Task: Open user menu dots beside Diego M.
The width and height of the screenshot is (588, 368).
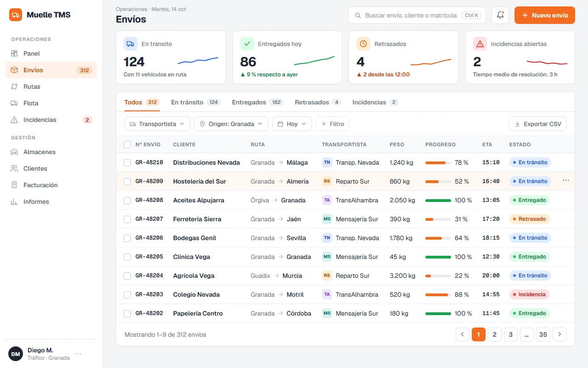Action: [78, 354]
